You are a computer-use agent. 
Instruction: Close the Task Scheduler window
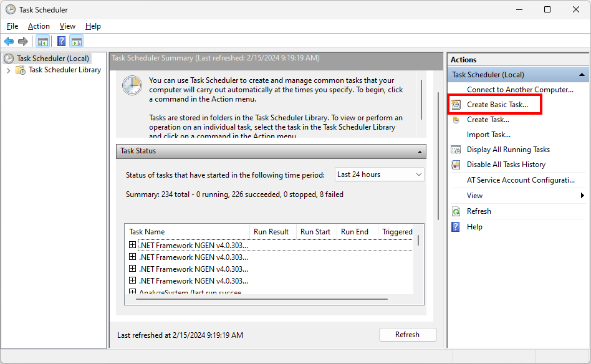tap(576, 9)
